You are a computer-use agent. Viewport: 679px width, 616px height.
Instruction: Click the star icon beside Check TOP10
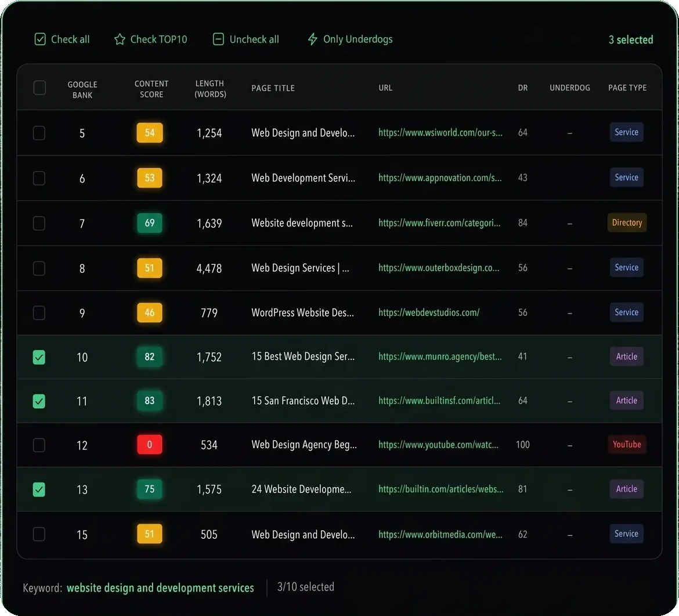pos(120,39)
